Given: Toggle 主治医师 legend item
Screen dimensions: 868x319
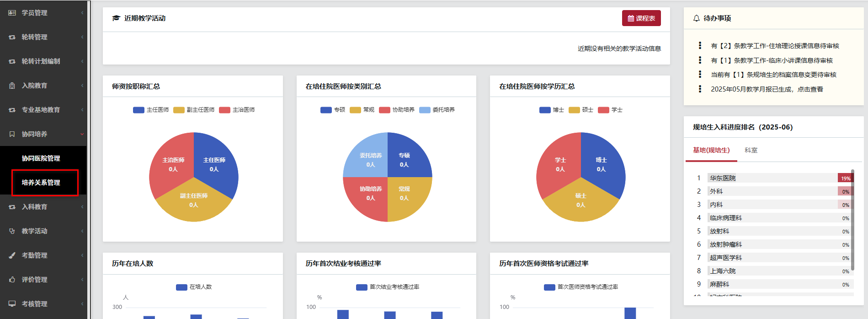Looking at the screenshot, I should (237, 110).
